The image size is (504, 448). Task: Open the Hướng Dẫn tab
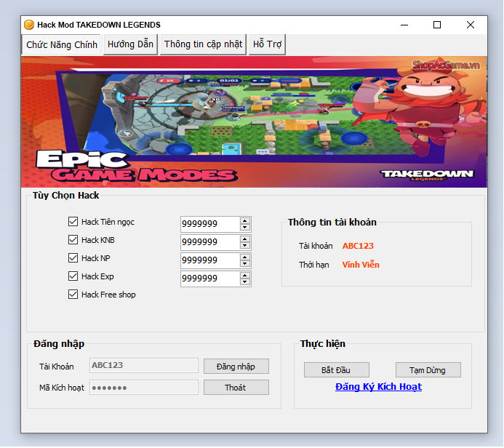tap(130, 44)
